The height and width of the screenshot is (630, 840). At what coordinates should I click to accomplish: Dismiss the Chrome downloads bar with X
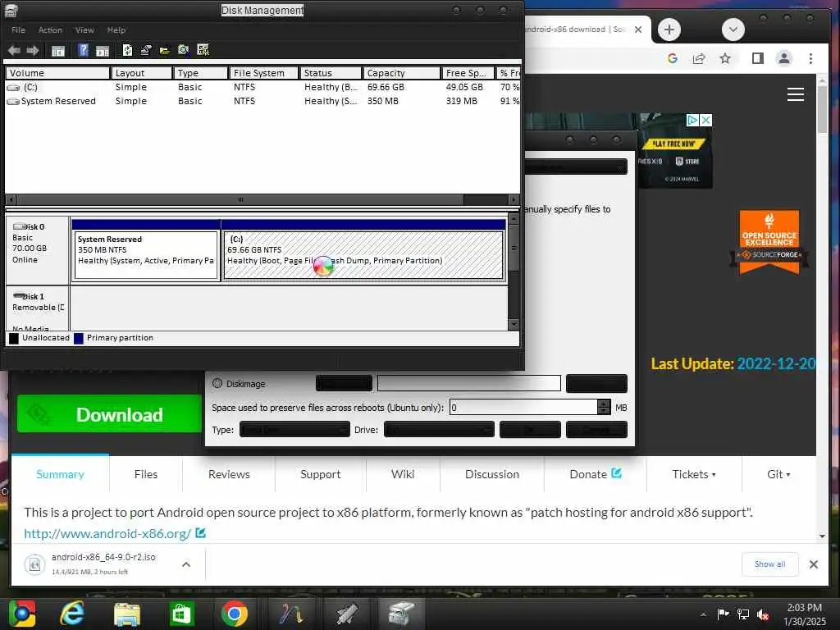814,564
